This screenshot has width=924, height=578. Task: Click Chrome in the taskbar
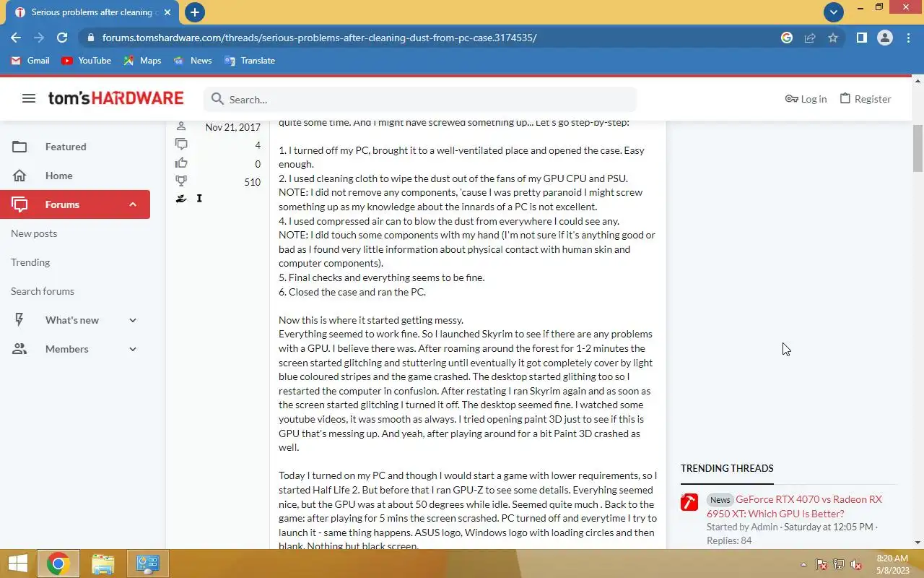[58, 564]
